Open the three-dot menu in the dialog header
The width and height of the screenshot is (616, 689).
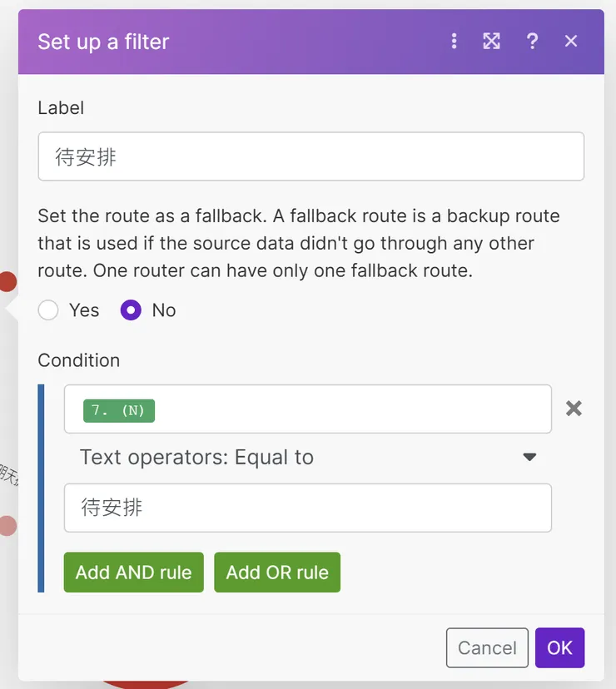point(454,41)
